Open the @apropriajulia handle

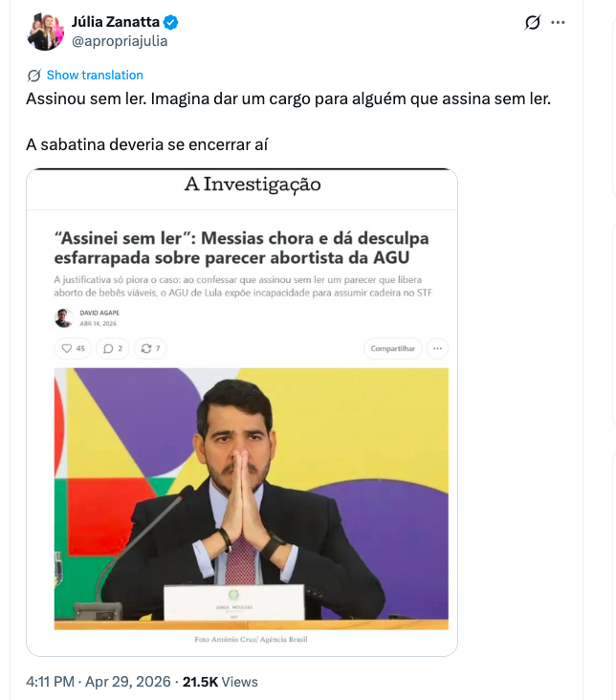120,41
